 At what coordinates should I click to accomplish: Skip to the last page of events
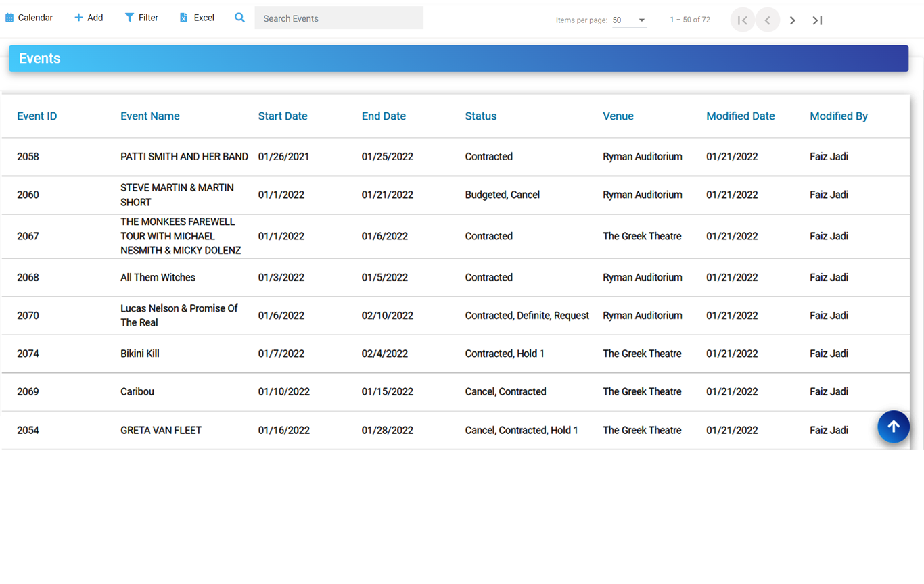(x=817, y=20)
